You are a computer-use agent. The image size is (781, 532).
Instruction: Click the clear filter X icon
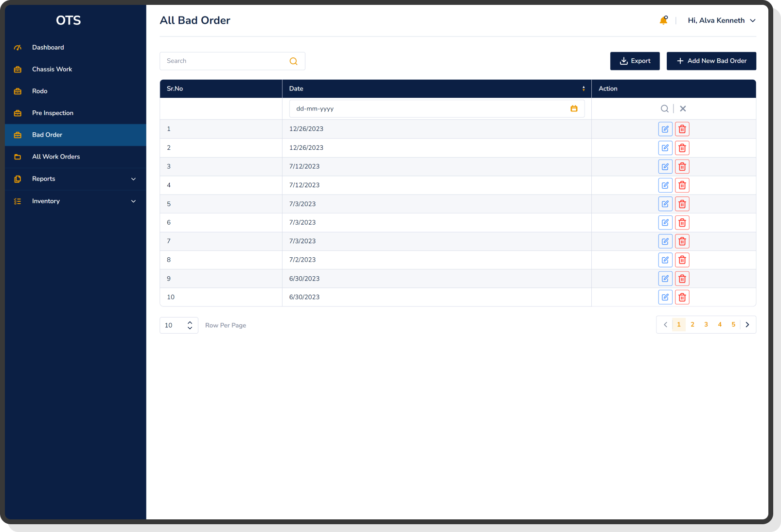click(682, 108)
